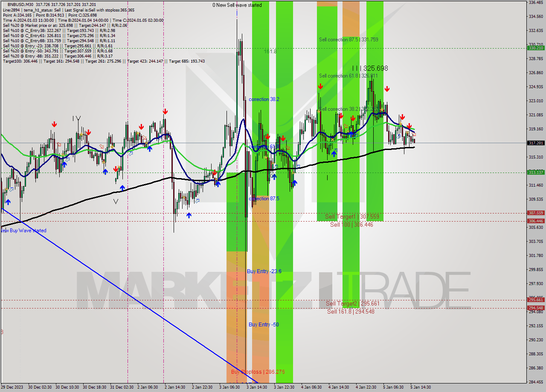Click the red 294.548 price tag
Screen dimensions: 546x392
(536, 308)
